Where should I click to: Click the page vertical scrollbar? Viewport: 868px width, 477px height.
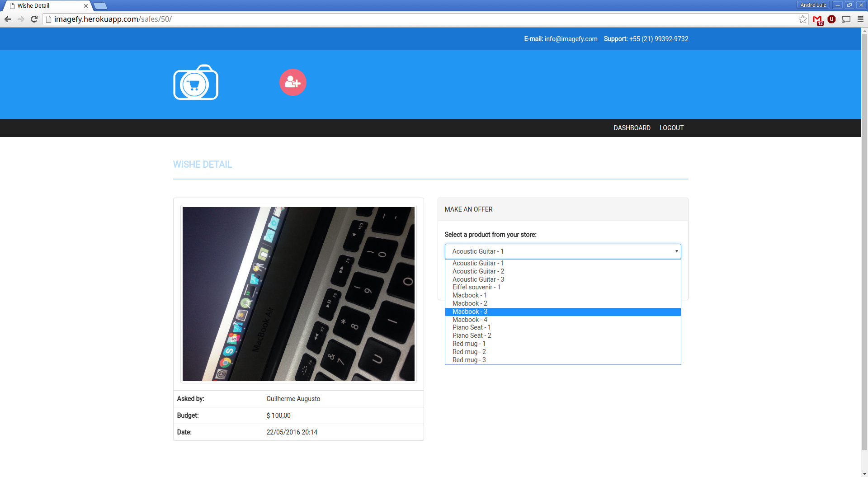[x=864, y=242]
